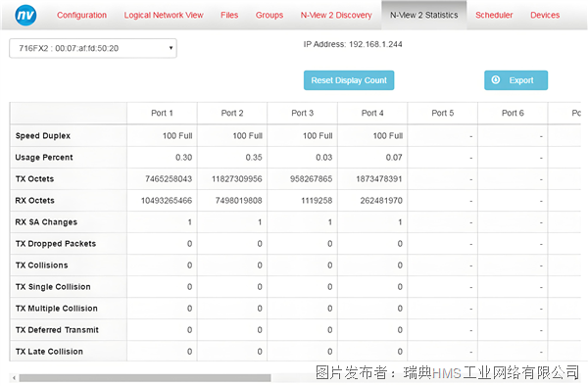Click the TX Late Collision row label
Image resolution: width=588 pixels, height=386 pixels.
tap(49, 352)
